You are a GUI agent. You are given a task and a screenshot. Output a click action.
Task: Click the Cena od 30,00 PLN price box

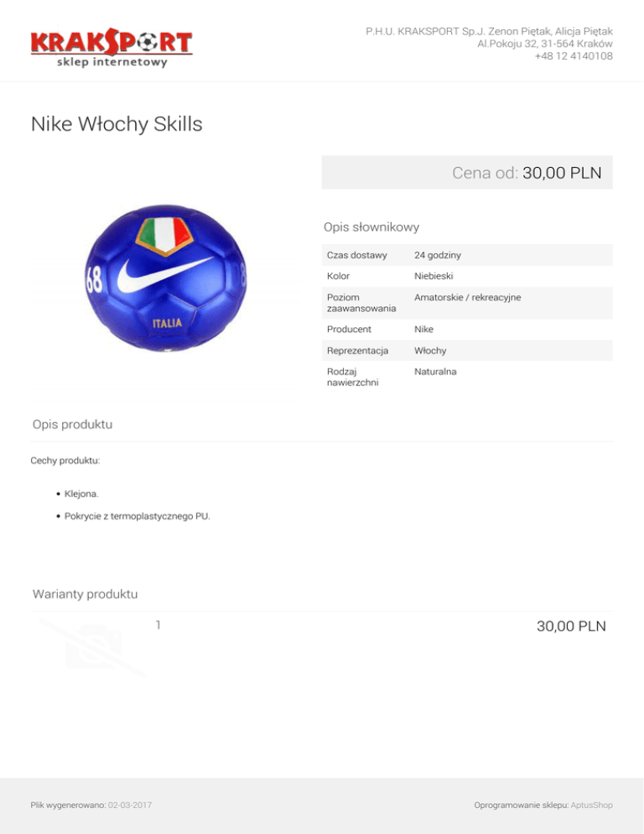tap(467, 172)
